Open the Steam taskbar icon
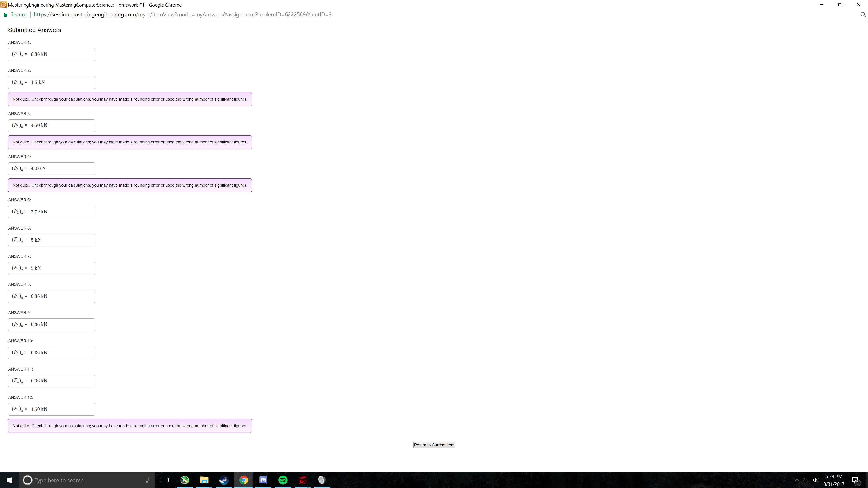 pos(224,480)
